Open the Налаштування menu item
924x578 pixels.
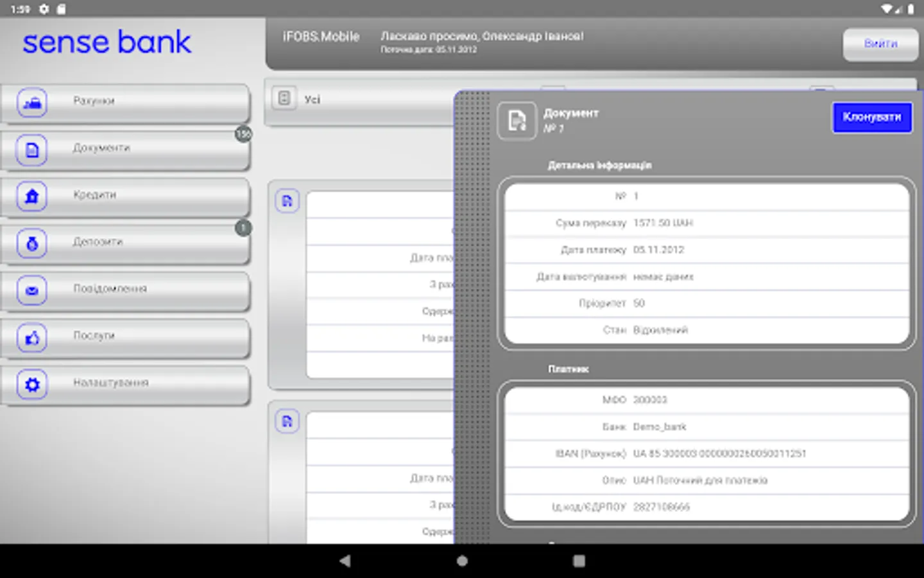click(x=126, y=384)
